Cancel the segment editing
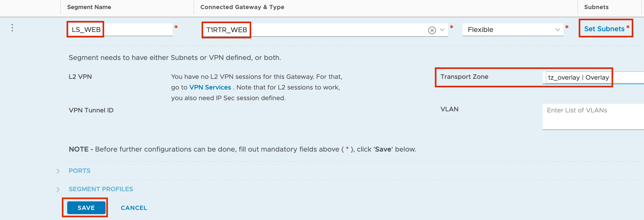 click(x=134, y=208)
